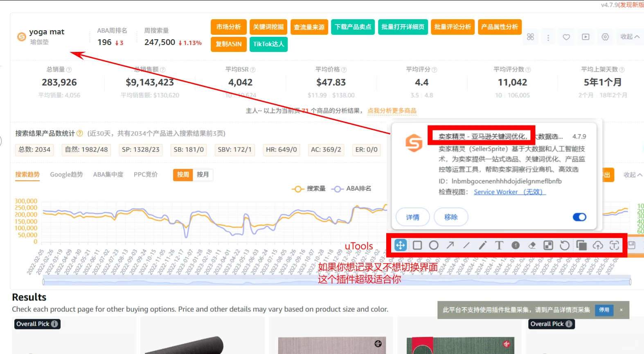Click the 发现新版 version notice text

[x=631, y=5]
